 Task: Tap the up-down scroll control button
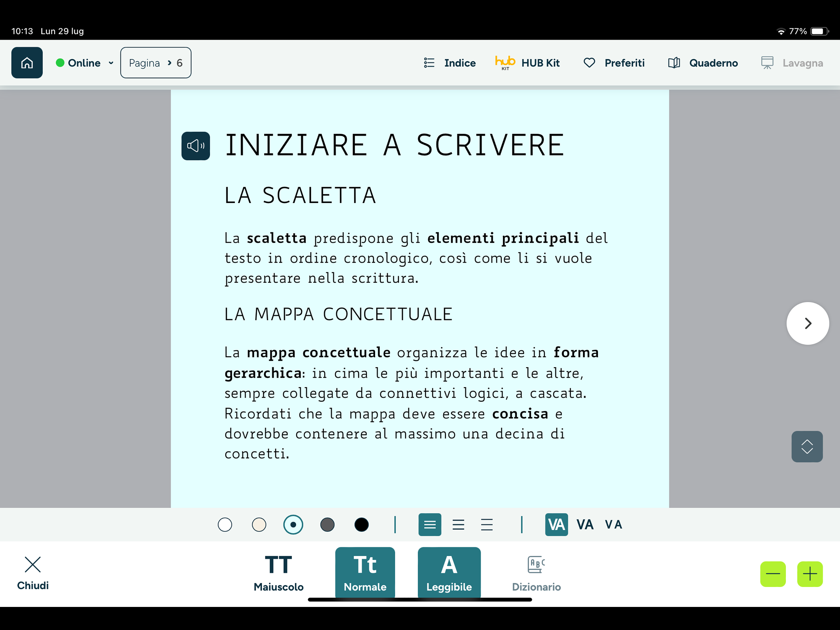coord(807,446)
